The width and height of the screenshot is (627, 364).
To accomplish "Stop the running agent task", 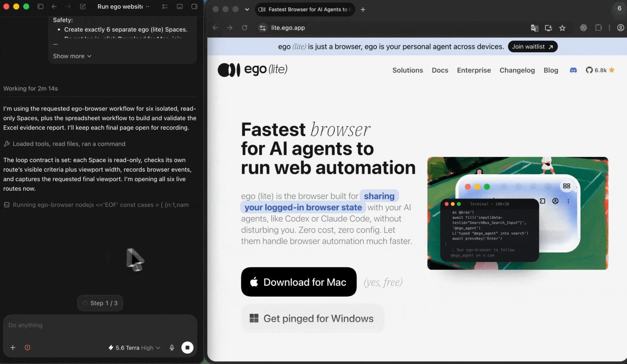I will coord(187,347).
